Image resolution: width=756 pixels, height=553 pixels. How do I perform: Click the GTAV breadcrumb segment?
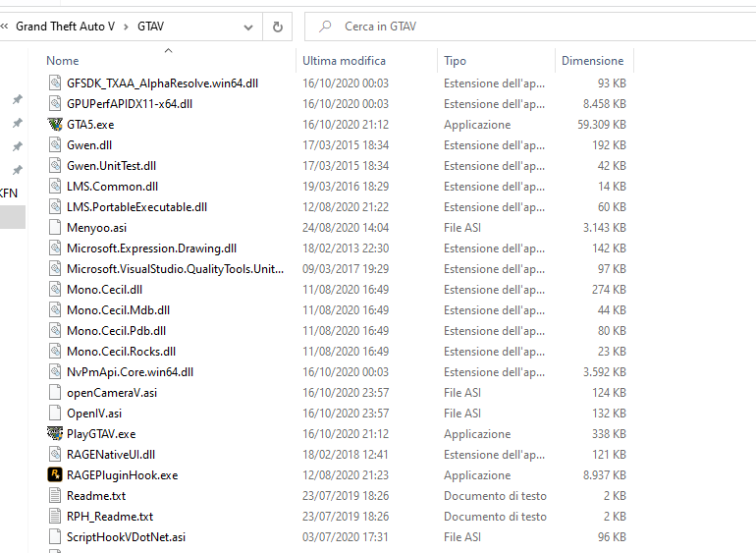click(x=150, y=27)
